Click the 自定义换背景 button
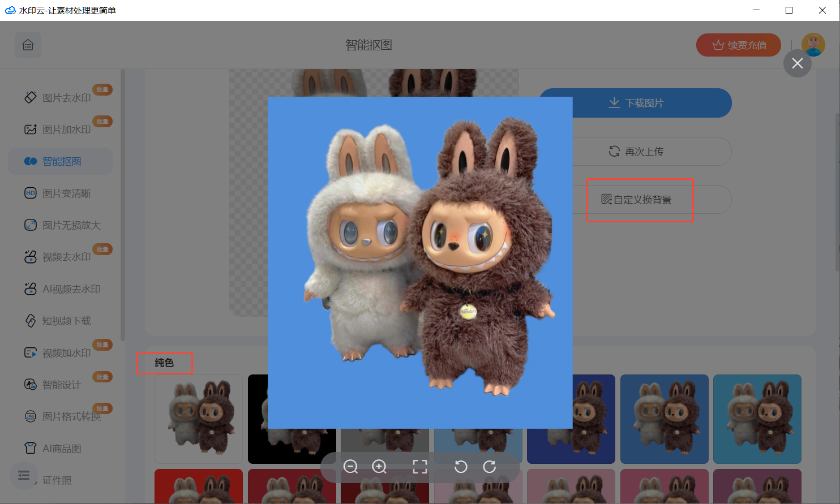Screen dimensions: 840x504 pyautogui.click(x=636, y=200)
